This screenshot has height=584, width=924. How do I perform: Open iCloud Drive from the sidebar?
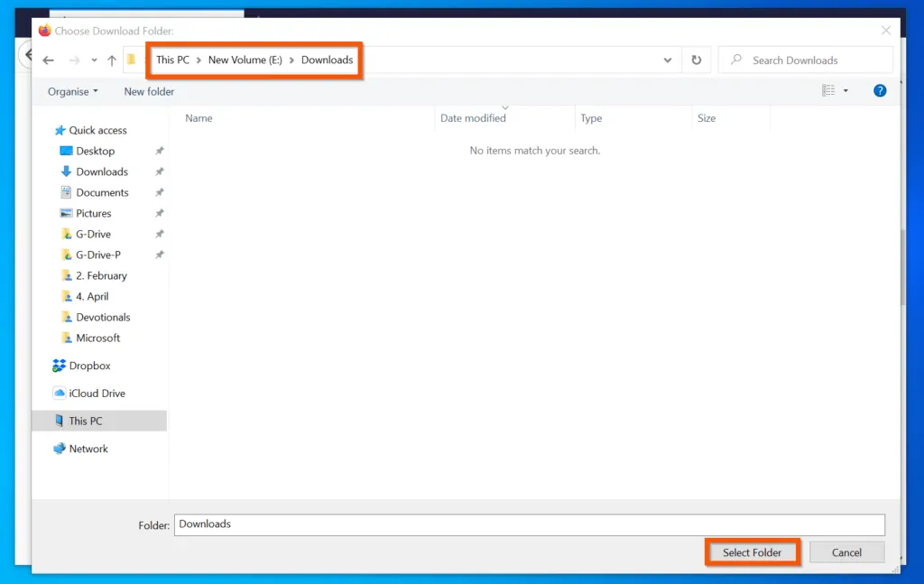pos(94,393)
